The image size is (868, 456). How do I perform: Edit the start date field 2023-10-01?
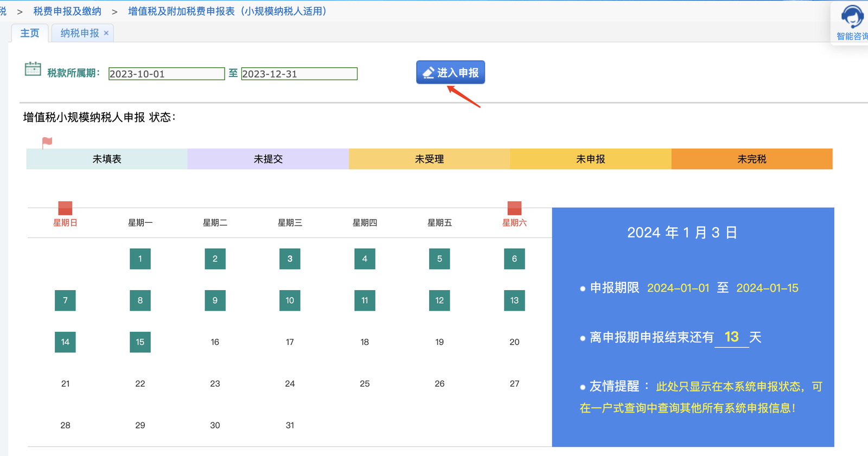pyautogui.click(x=167, y=74)
